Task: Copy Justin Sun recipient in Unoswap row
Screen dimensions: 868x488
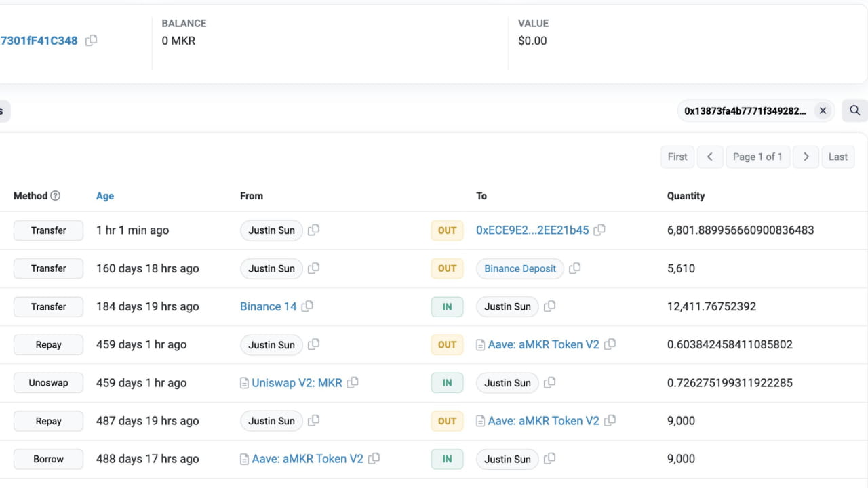Action: tap(550, 383)
